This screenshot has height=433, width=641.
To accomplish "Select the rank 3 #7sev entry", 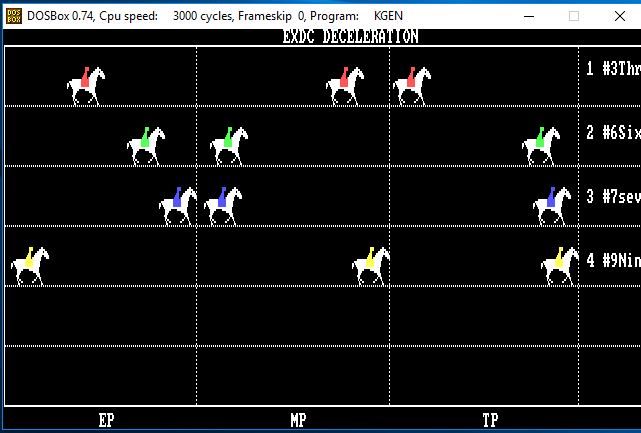I will point(613,197).
